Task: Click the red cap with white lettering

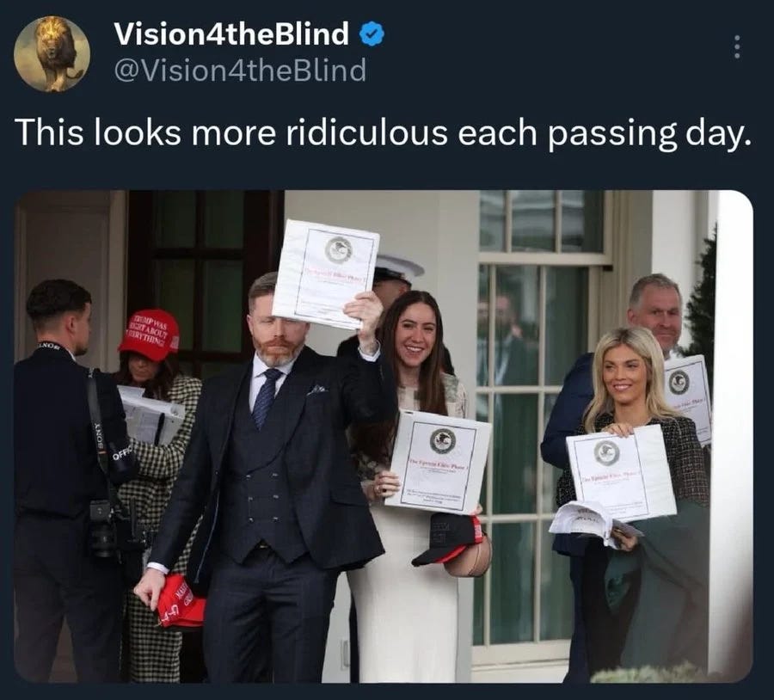Action: click(x=150, y=335)
